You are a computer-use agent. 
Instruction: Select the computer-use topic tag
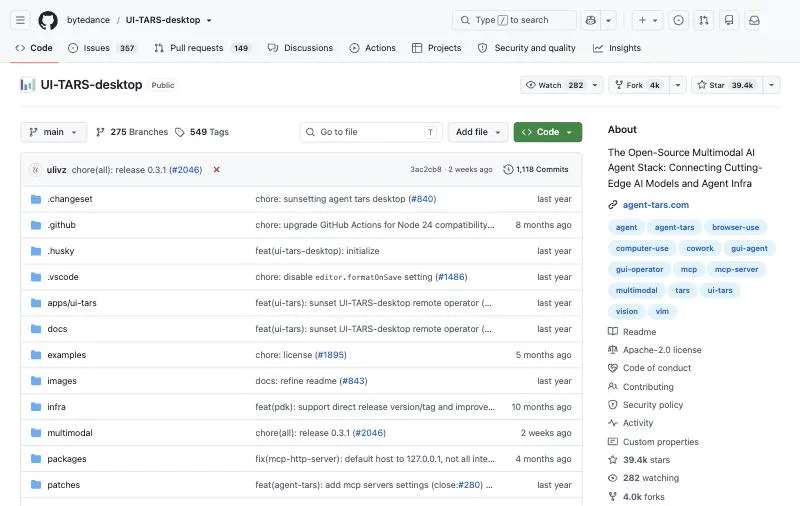pos(642,248)
